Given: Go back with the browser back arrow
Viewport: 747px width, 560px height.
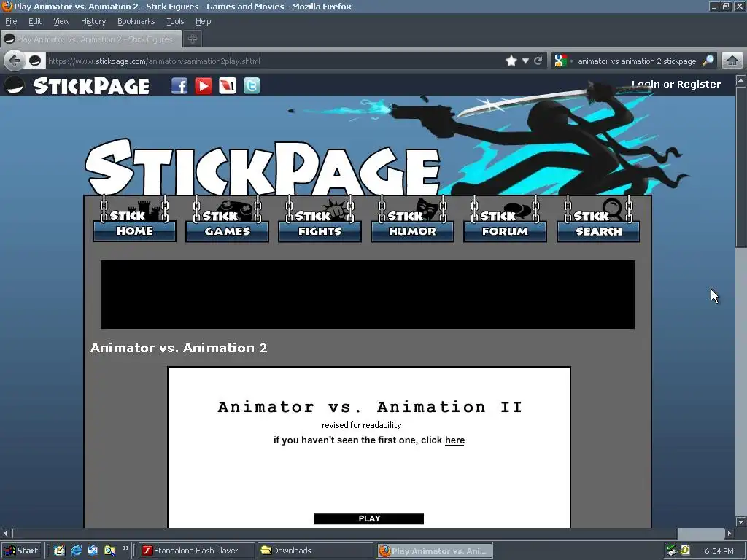Looking at the screenshot, I should [15, 61].
